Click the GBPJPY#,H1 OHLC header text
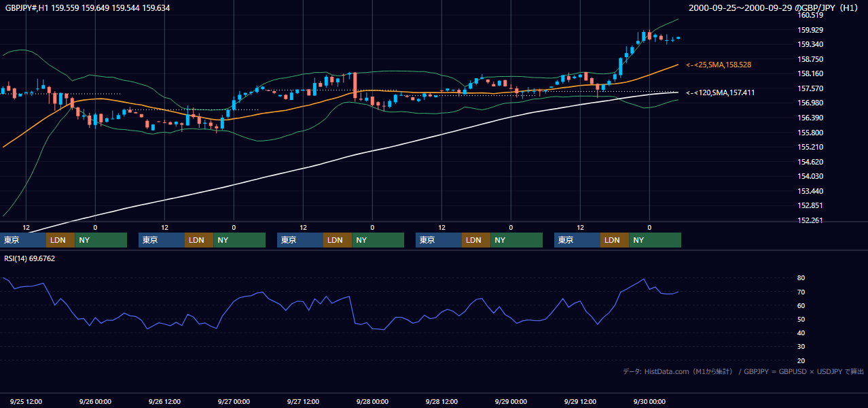The image size is (868, 408). [88, 8]
